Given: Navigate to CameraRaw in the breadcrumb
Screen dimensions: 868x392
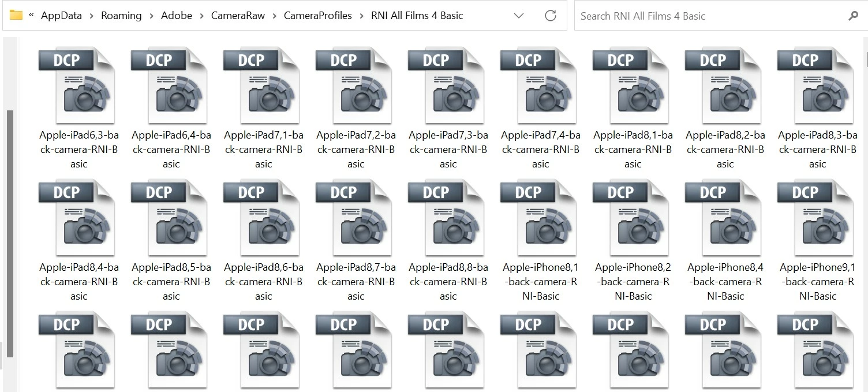Looking at the screenshot, I should (238, 16).
